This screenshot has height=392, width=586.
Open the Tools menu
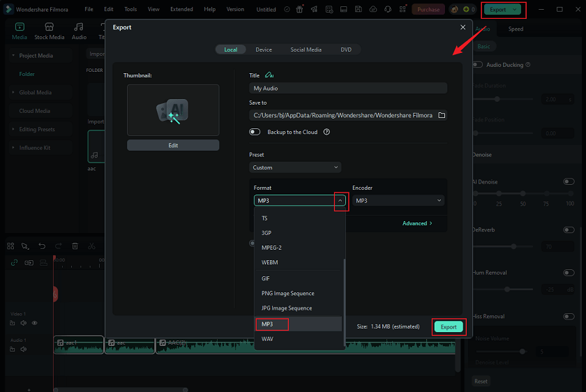pos(130,9)
